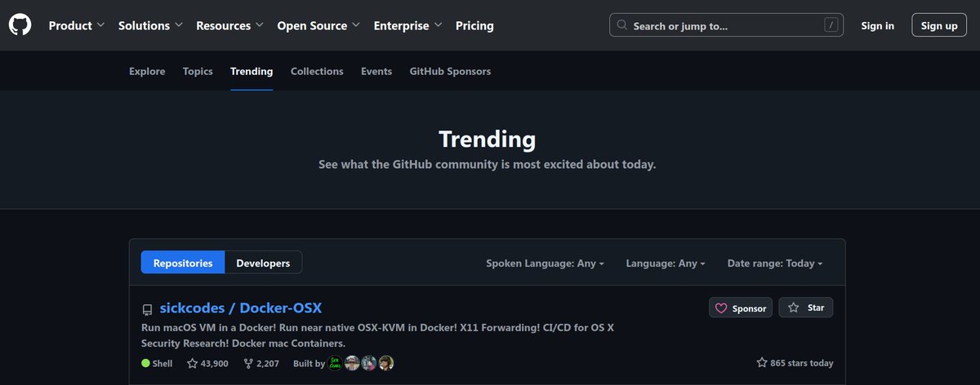Image resolution: width=980 pixels, height=385 pixels.
Task: Open the fourth contributor avatar in Built by
Action: [386, 363]
